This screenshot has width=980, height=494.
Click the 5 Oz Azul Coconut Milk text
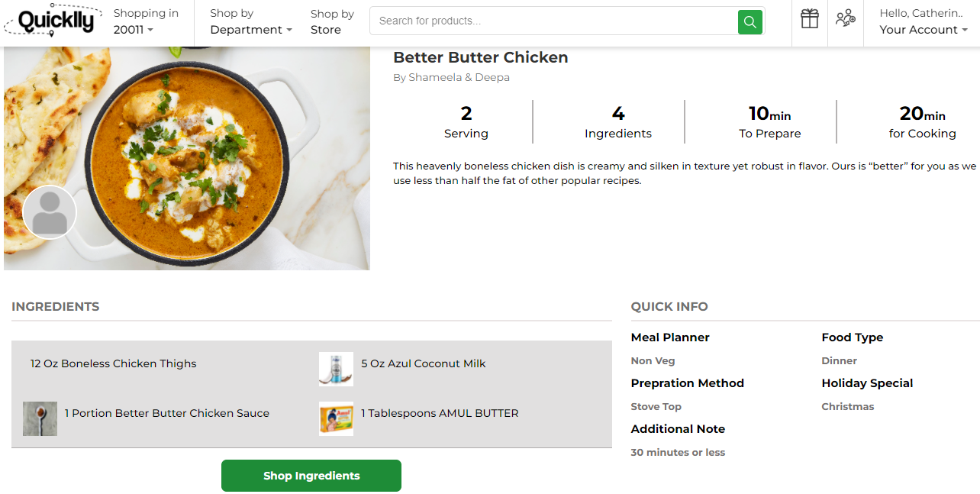pos(424,363)
